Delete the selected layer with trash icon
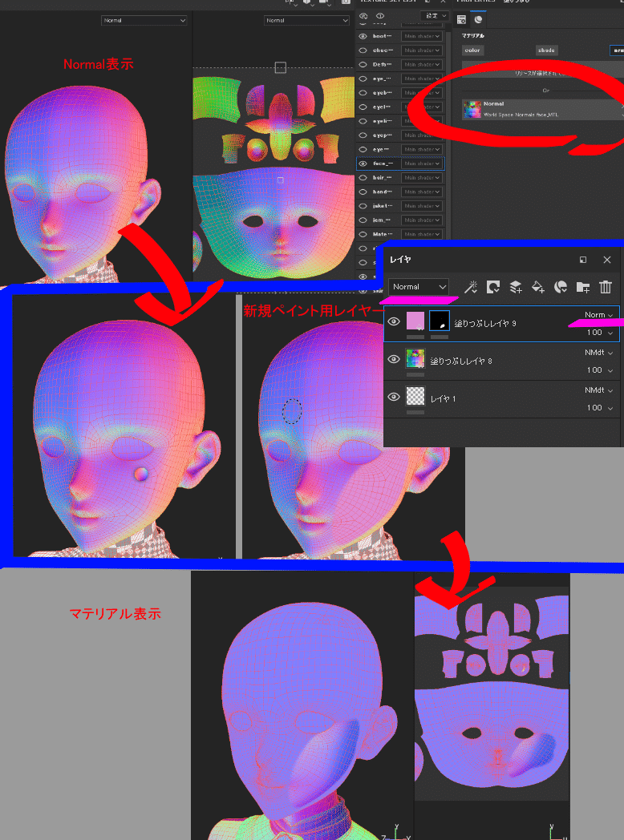The width and height of the screenshot is (624, 840). click(606, 287)
